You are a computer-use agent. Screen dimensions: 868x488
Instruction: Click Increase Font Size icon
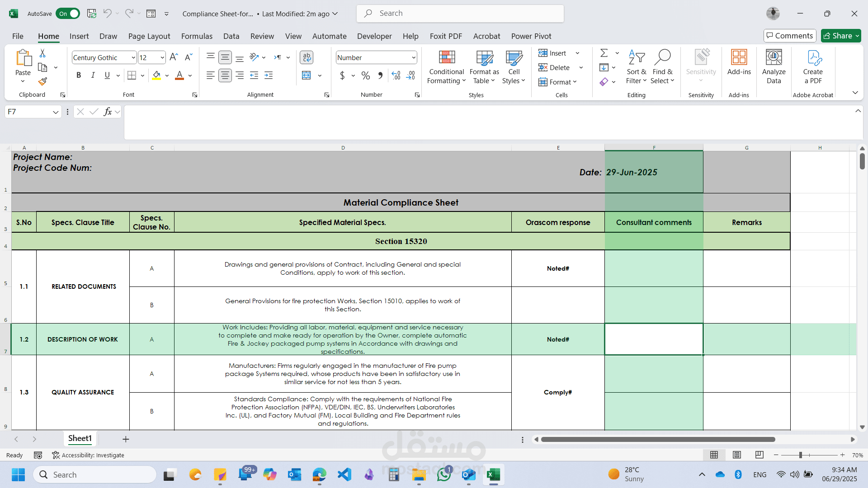pyautogui.click(x=174, y=57)
